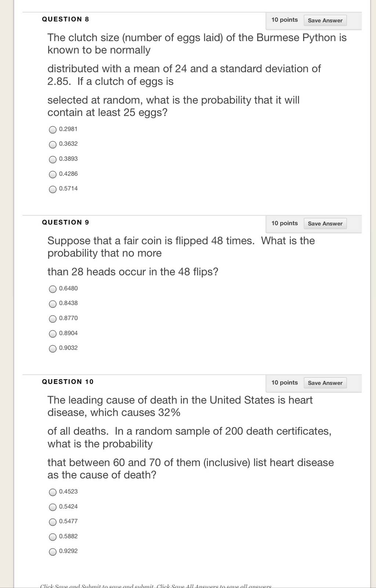Screen dimensions: 376x588
Task: Save Answer for Question 9
Action: coord(325,224)
